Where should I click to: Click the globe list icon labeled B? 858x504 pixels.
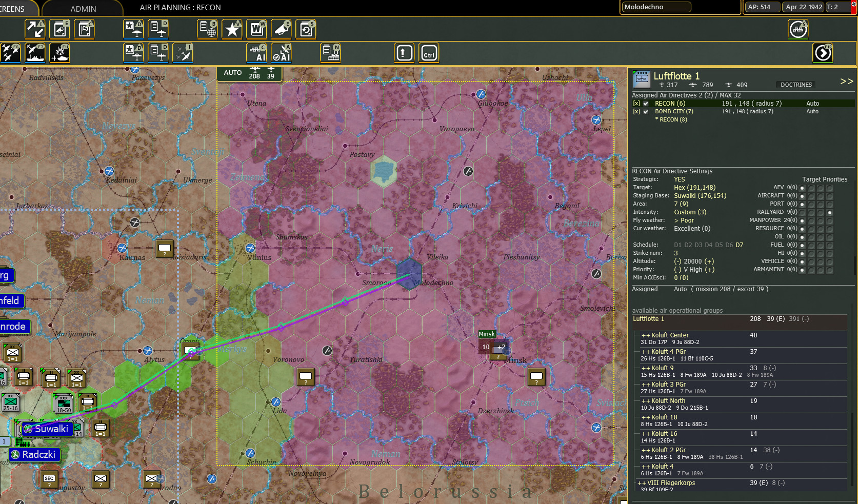coord(208,29)
